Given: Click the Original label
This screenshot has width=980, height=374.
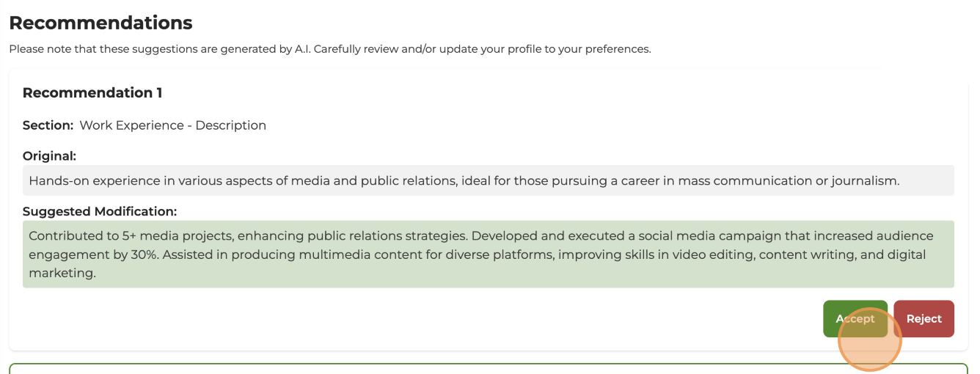Looking at the screenshot, I should 49,155.
